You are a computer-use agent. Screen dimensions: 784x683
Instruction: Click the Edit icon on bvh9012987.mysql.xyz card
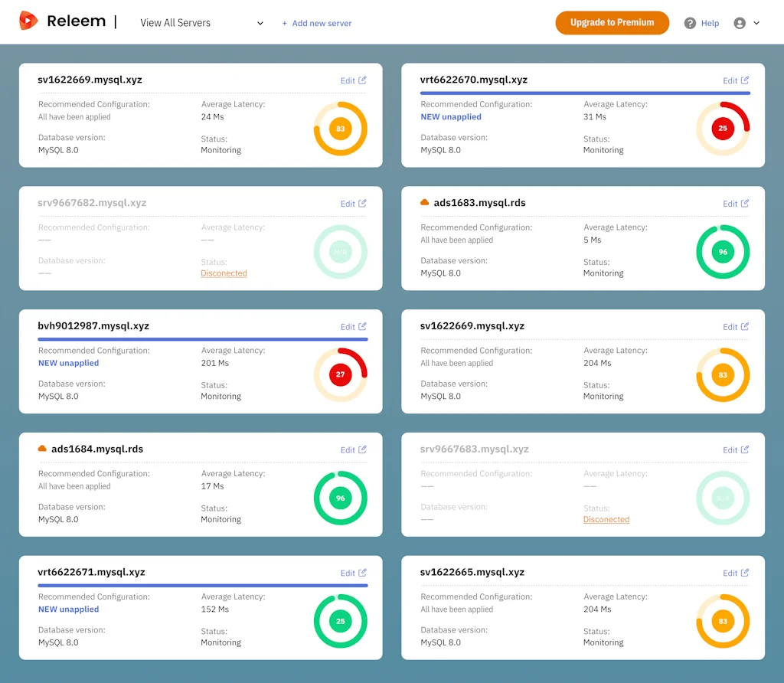coord(362,327)
